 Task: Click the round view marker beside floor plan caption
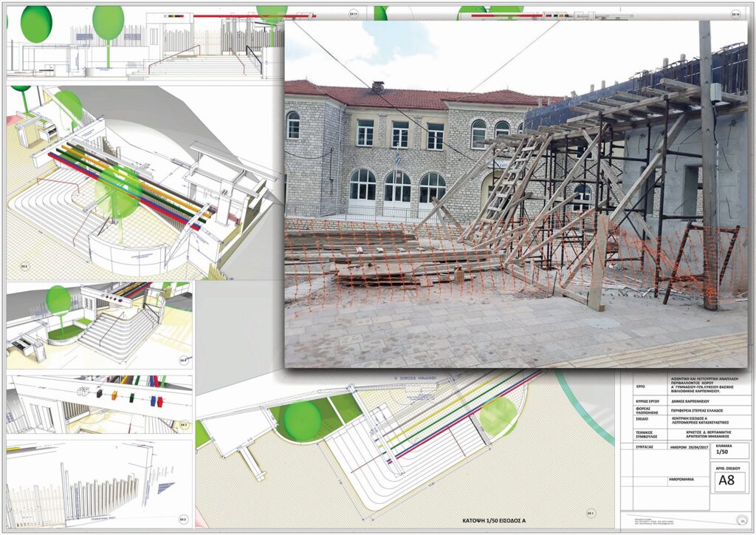(x=590, y=514)
